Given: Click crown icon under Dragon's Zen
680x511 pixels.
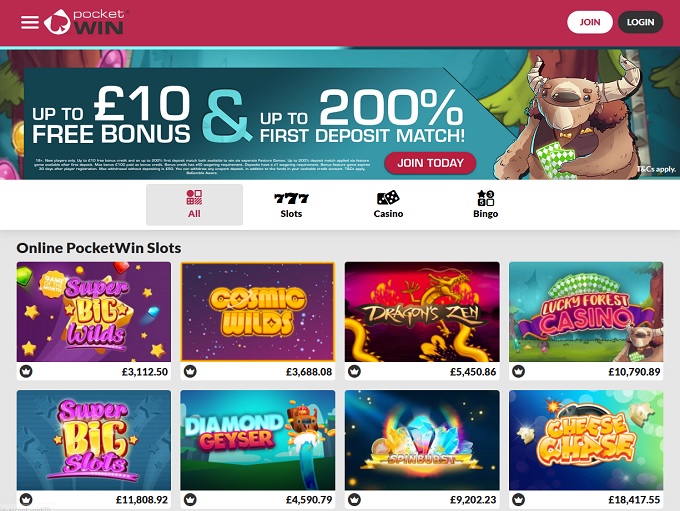Looking at the screenshot, I should pos(355,371).
